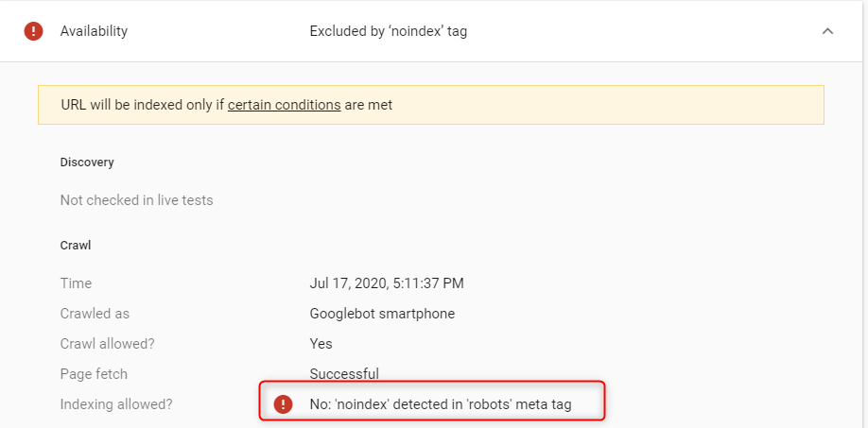Click 'Excluded by noindex tag' status text
This screenshot has width=868, height=428.
388,31
